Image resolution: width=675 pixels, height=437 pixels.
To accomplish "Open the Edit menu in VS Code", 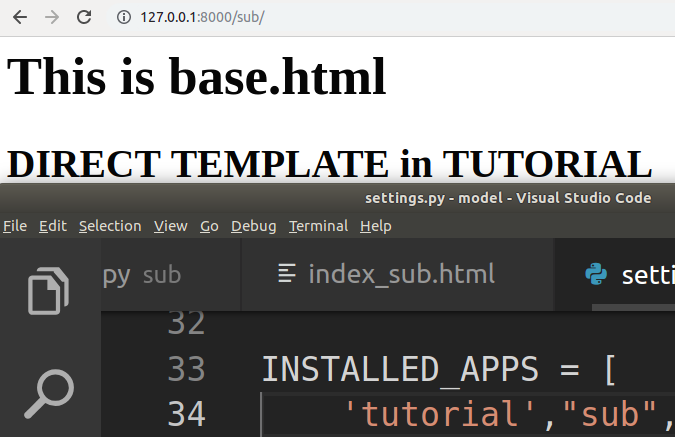I will [53, 226].
